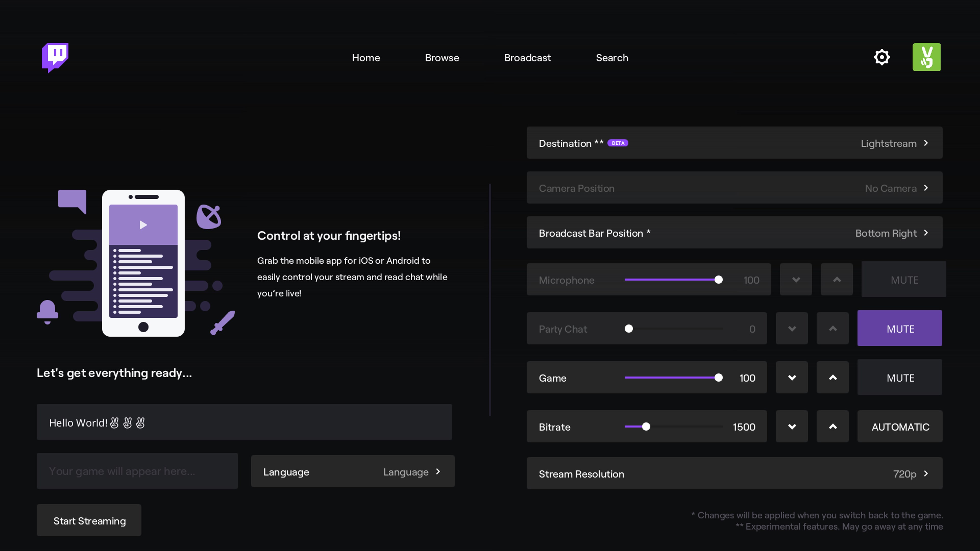Screen dimensions: 980x551
Task: Click the green profile avatar
Action: click(927, 57)
